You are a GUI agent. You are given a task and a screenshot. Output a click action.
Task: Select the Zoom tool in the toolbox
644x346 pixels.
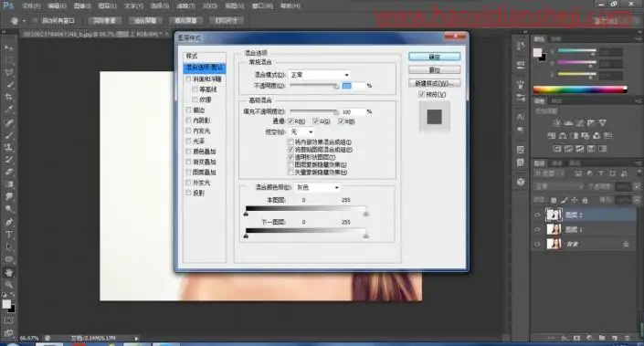pyautogui.click(x=8, y=285)
